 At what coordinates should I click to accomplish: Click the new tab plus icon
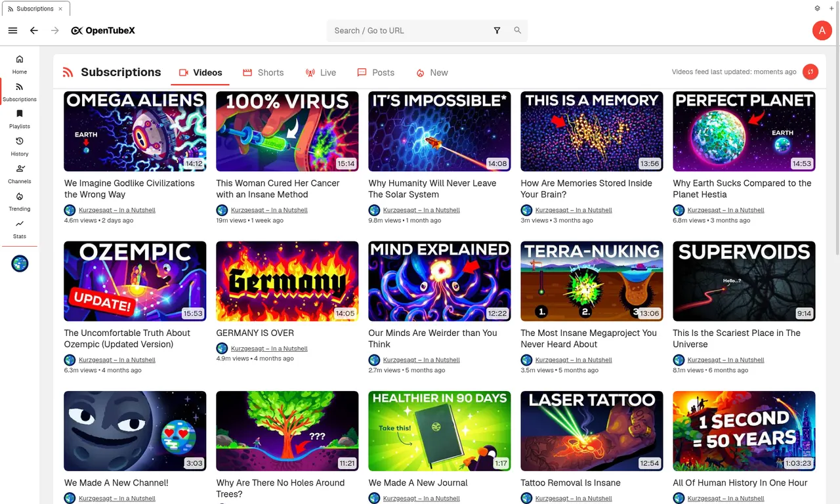click(831, 9)
